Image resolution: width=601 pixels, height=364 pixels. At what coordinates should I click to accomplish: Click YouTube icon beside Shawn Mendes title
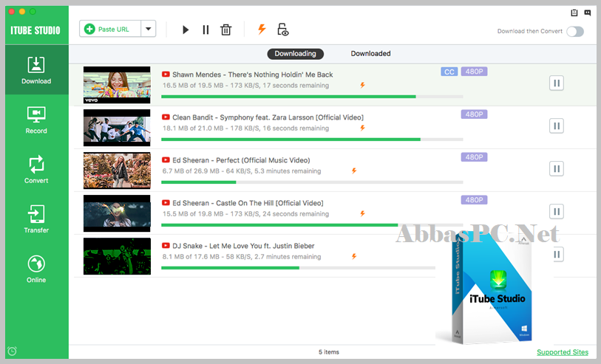pos(166,75)
